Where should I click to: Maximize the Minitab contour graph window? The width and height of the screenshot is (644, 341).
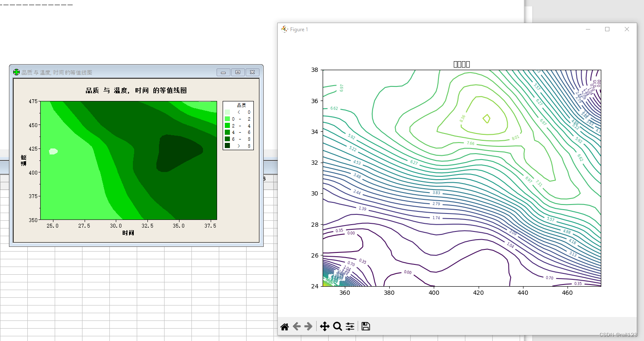tap(238, 72)
